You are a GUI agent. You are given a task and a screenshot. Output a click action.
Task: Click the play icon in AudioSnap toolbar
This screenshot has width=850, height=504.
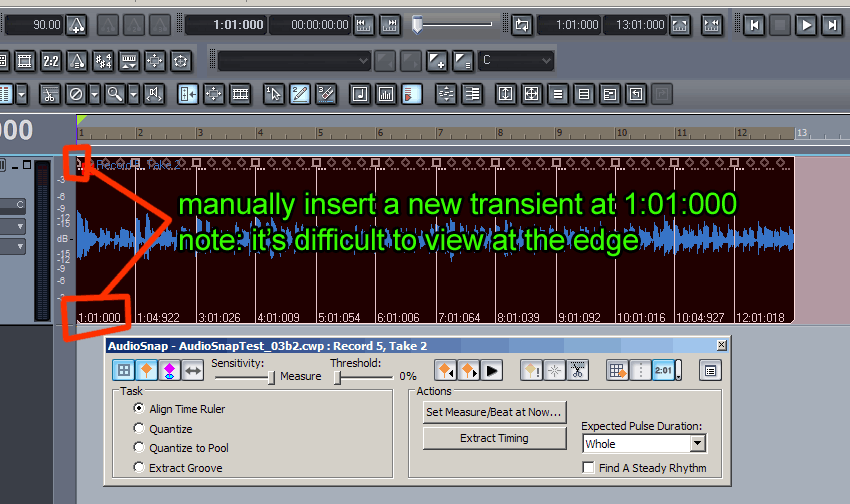click(491, 370)
